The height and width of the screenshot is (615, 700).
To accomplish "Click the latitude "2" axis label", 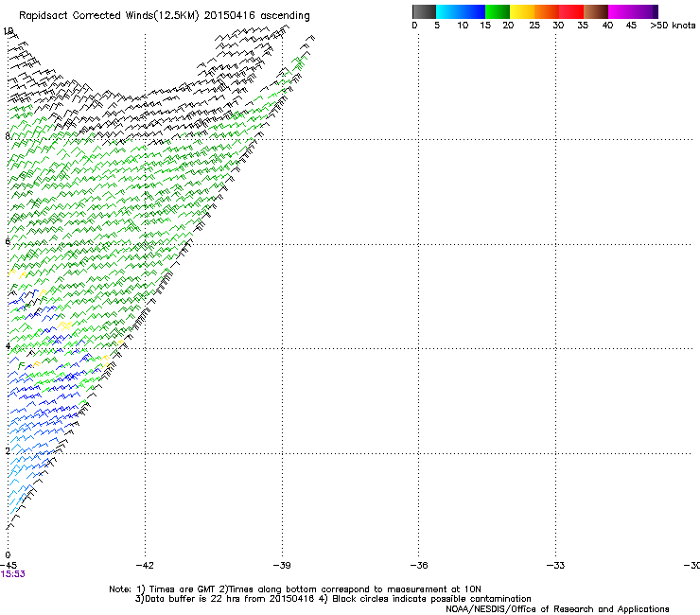I will point(8,451).
